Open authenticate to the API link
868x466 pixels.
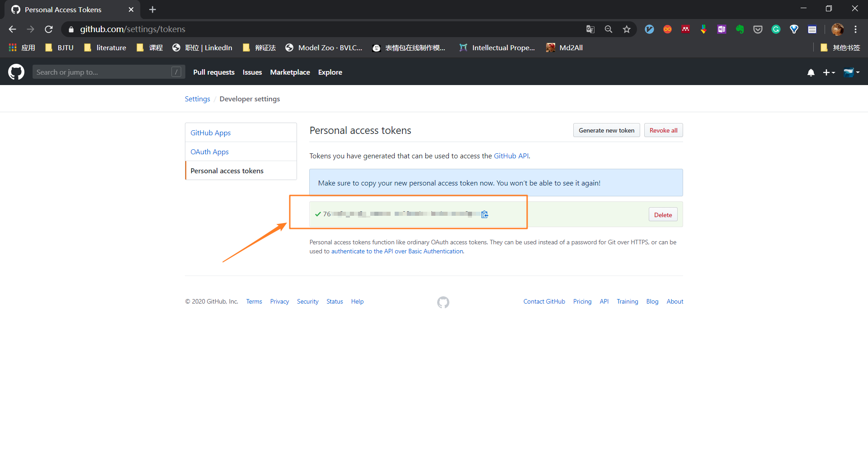pyautogui.click(x=397, y=252)
